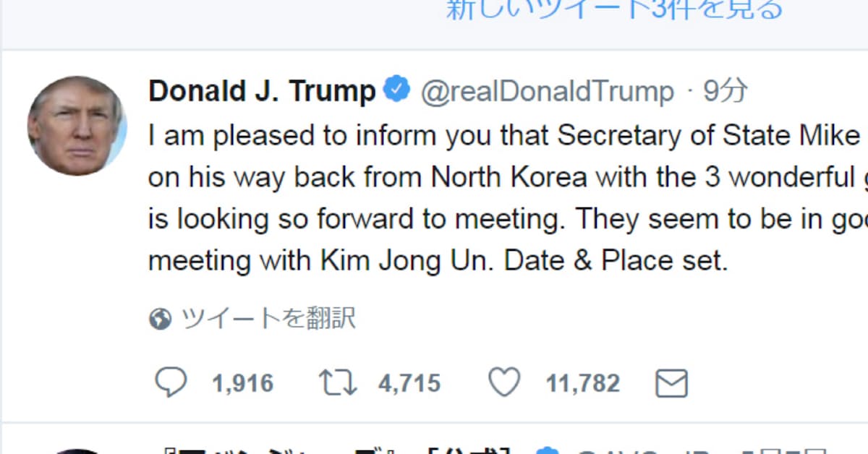Viewport: 868px width, 454px height.
Task: Click the reply speech bubble icon
Action: 171,382
